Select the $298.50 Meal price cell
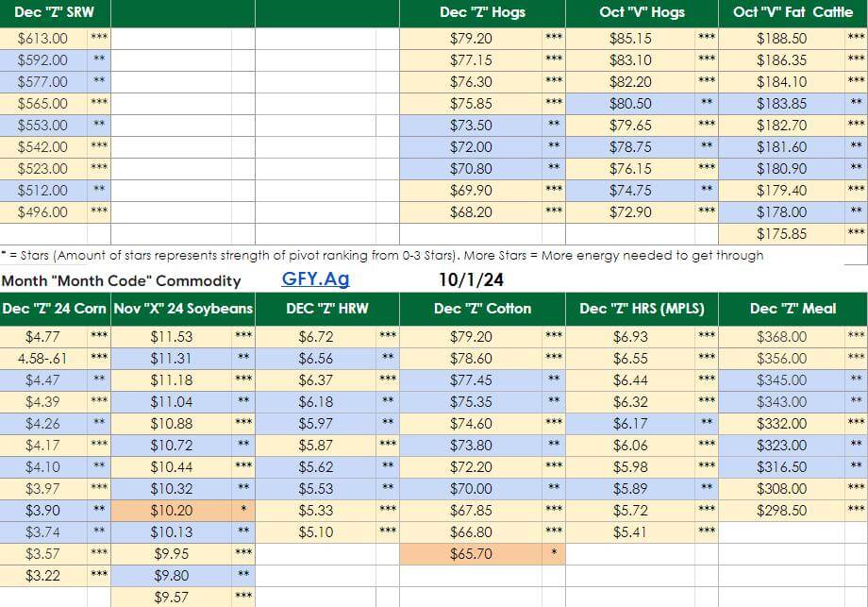This screenshot has height=607, width=868. coord(781,510)
